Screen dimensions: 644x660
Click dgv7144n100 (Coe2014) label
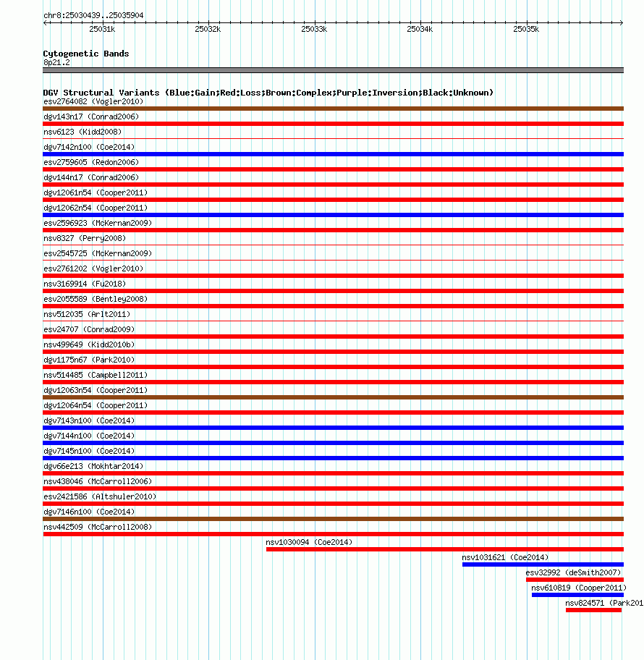pyautogui.click(x=89, y=436)
